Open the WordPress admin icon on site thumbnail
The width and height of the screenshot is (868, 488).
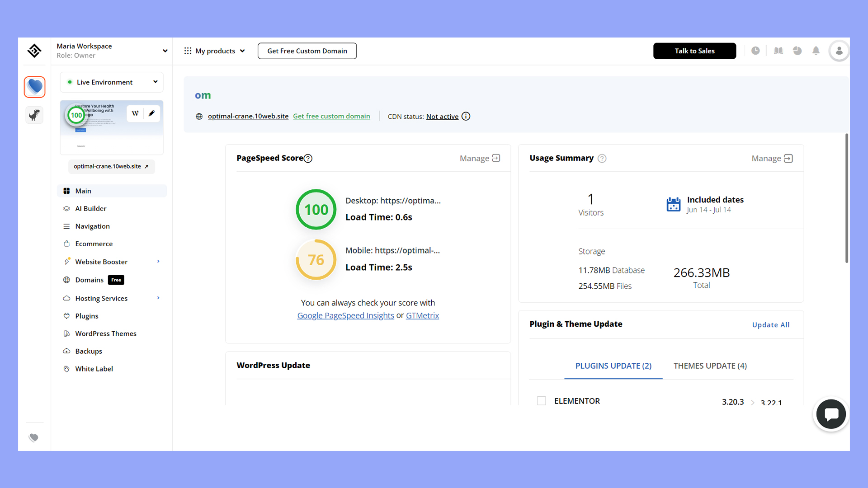pyautogui.click(x=135, y=113)
